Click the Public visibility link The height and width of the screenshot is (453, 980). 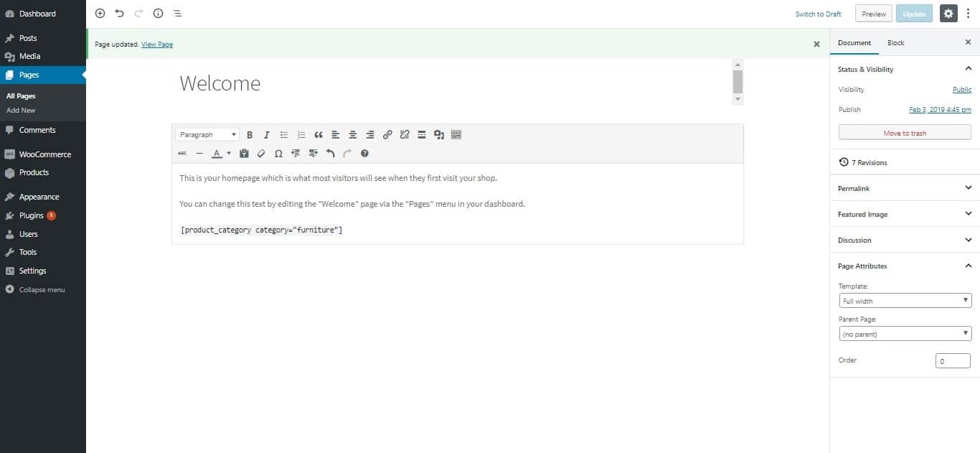(962, 90)
